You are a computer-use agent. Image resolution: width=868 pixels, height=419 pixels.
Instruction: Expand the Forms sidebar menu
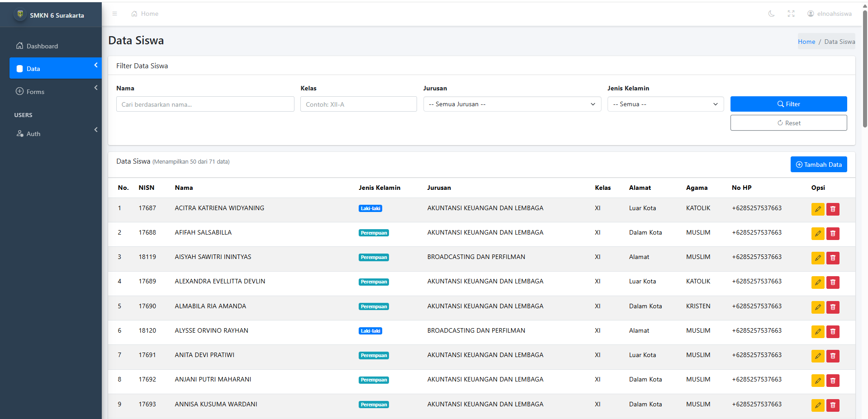pyautogui.click(x=55, y=92)
